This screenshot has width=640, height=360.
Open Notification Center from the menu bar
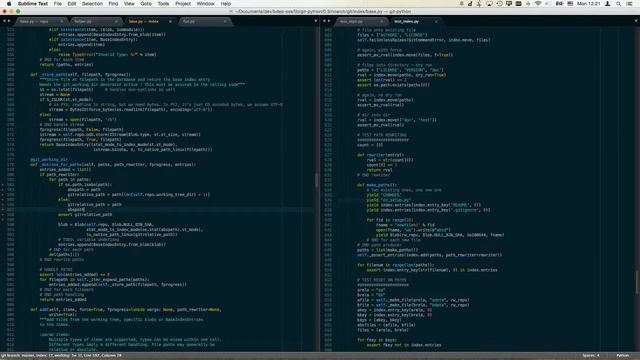tap(629, 4)
